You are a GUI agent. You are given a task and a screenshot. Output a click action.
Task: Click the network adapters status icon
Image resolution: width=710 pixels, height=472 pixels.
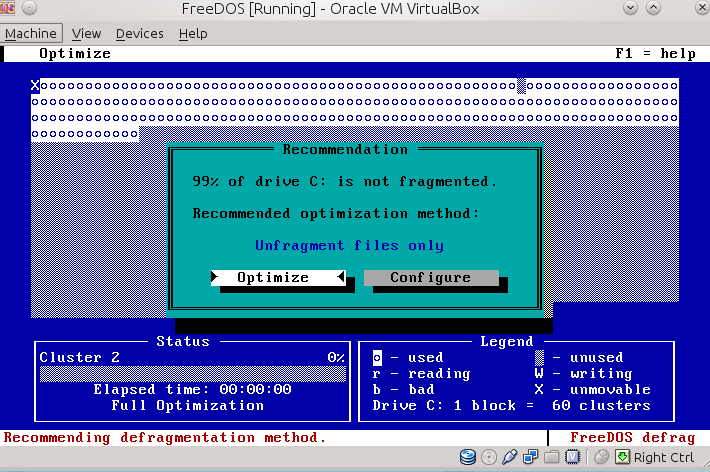pyautogui.click(x=530, y=457)
